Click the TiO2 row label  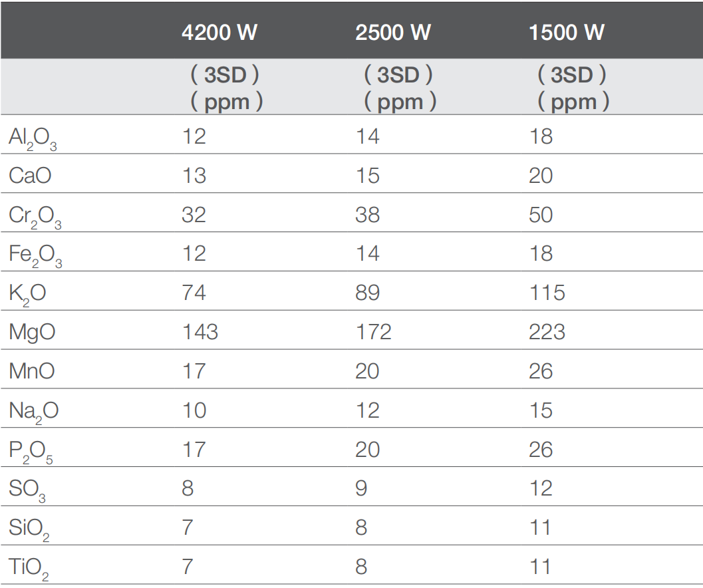point(29,568)
